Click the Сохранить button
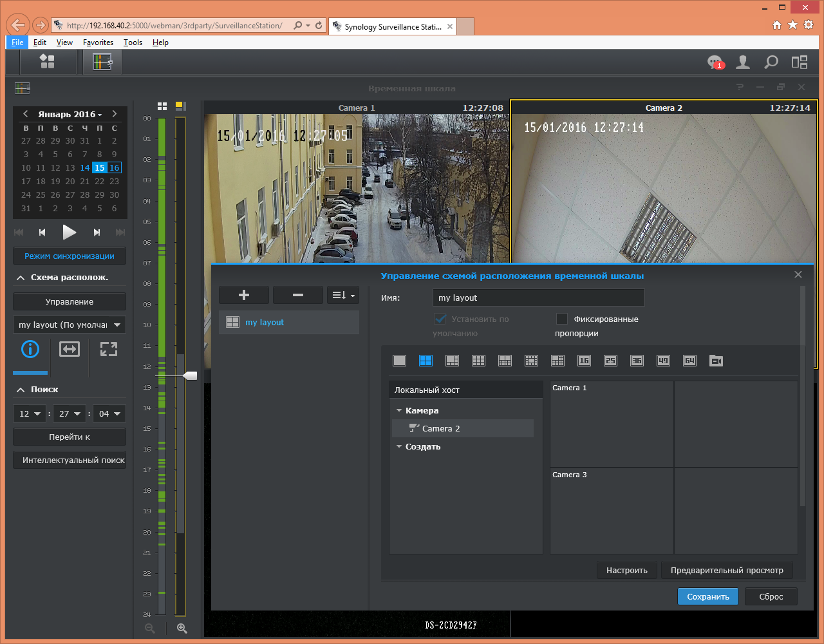Image resolution: width=824 pixels, height=644 pixels. pyautogui.click(x=707, y=596)
